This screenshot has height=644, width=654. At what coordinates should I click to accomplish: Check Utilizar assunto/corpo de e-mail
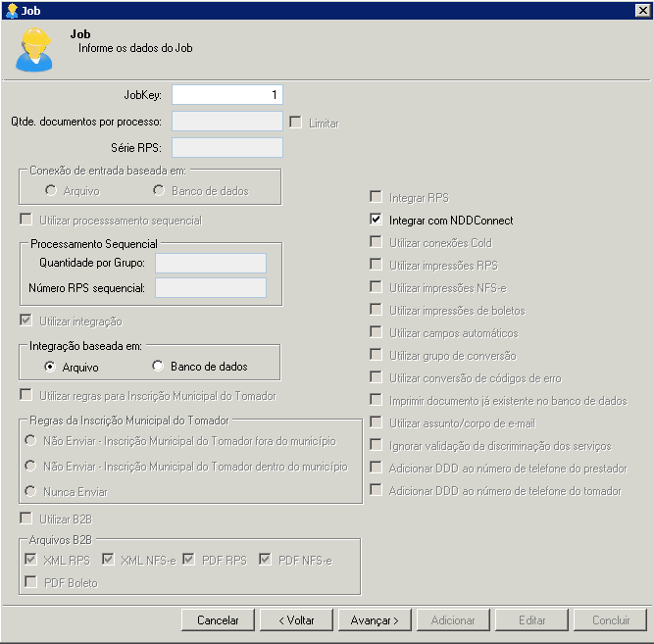[x=376, y=421]
